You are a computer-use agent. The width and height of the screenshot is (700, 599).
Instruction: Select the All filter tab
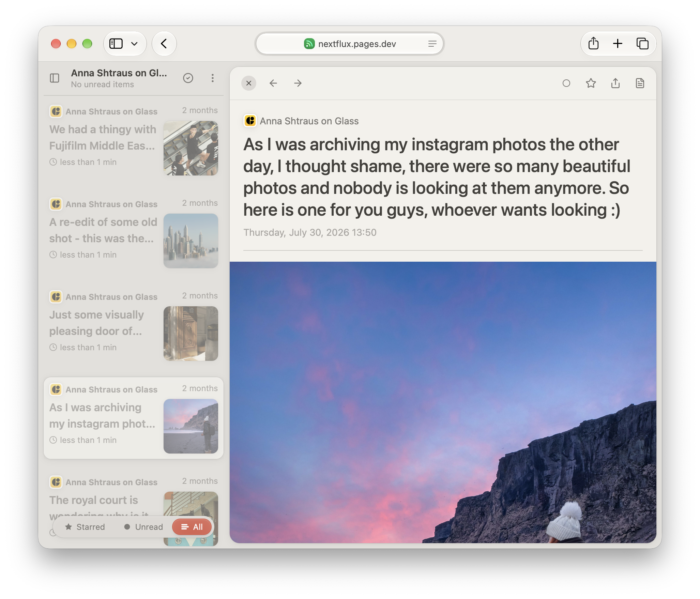coord(192,527)
